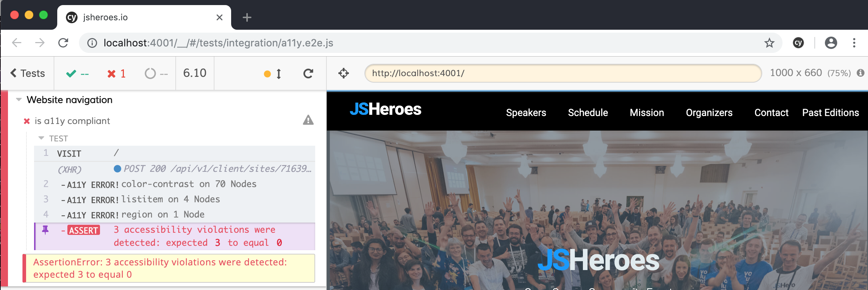868x290 pixels.
Task: Open the Past Editions nav item
Action: (830, 113)
